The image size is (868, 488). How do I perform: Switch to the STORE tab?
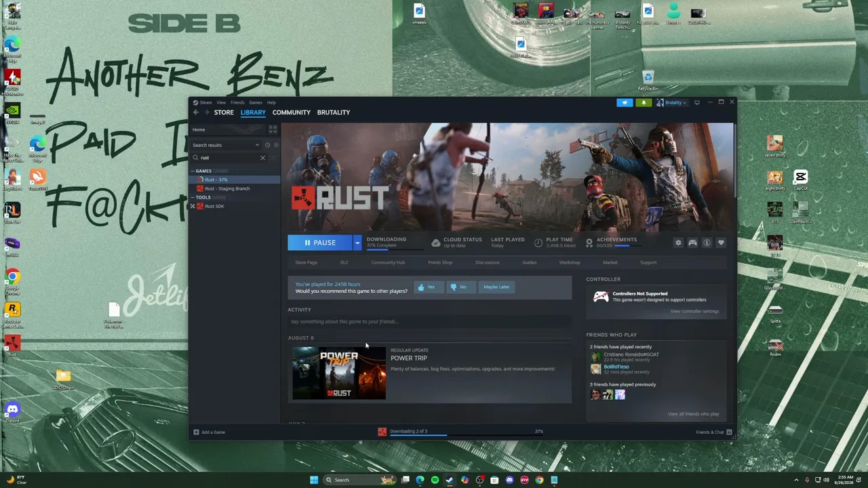click(x=224, y=113)
